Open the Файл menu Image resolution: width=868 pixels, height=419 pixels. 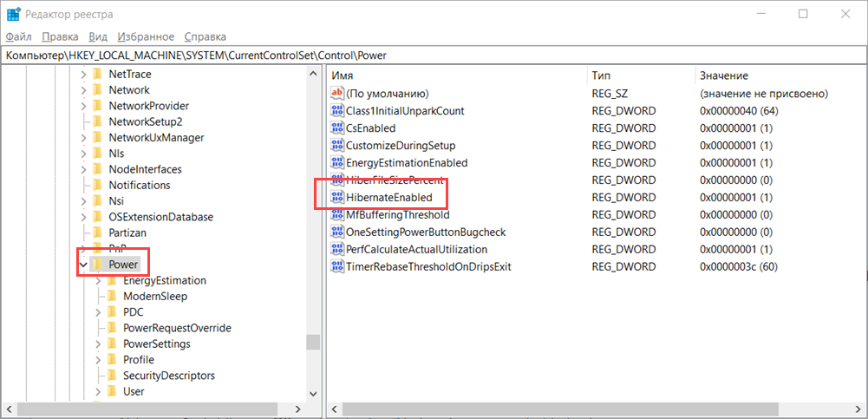19,37
